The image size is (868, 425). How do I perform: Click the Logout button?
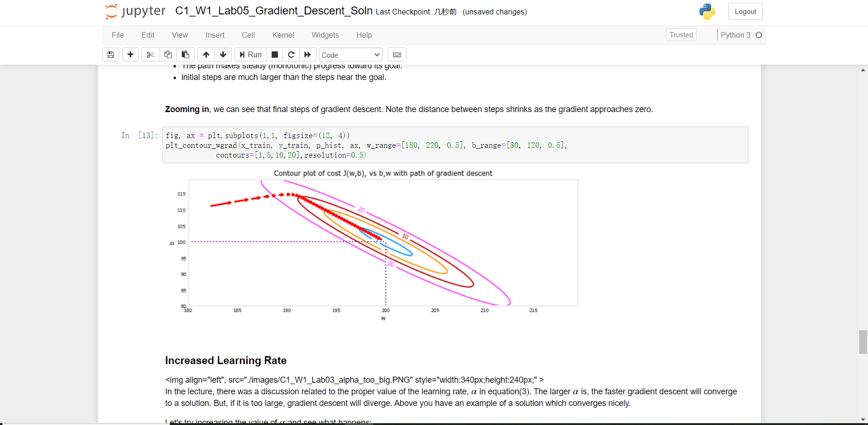(745, 11)
